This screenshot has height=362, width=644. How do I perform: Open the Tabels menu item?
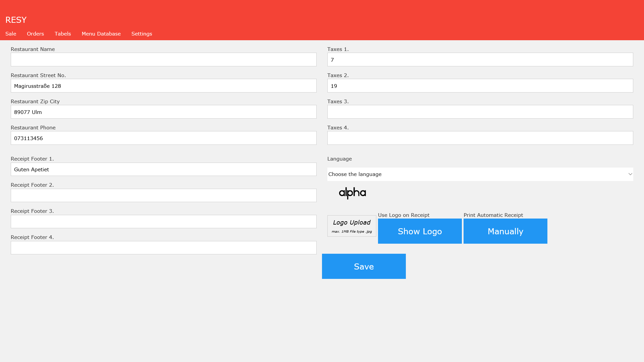pyautogui.click(x=63, y=34)
